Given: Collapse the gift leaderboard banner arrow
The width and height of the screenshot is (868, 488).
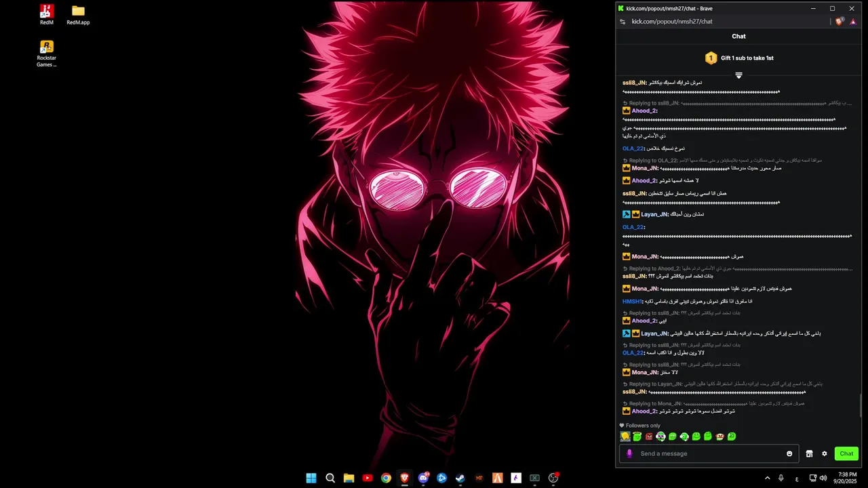Looking at the screenshot, I should (739, 75).
